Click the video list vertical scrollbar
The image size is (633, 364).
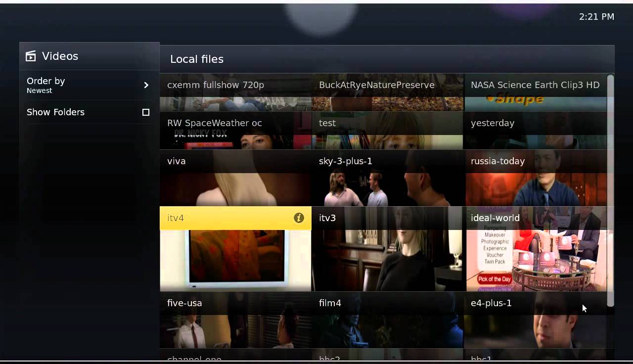[x=610, y=190]
